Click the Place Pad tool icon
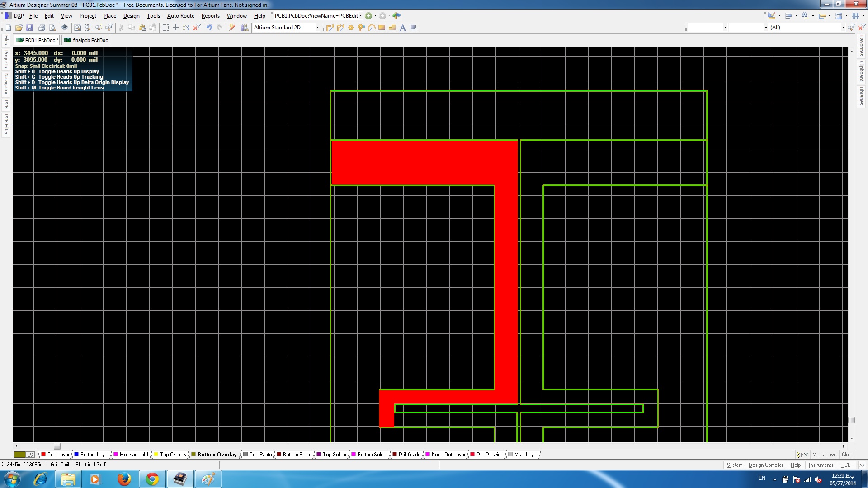 (350, 28)
